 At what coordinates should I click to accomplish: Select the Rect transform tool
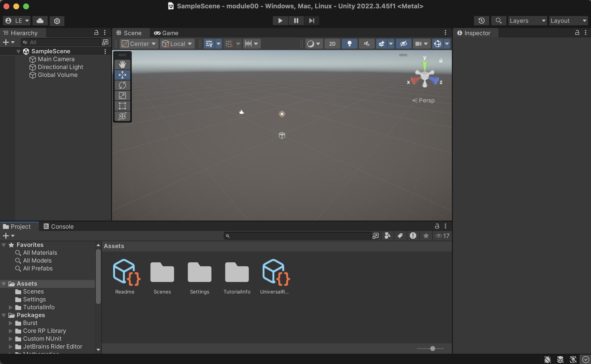122,106
